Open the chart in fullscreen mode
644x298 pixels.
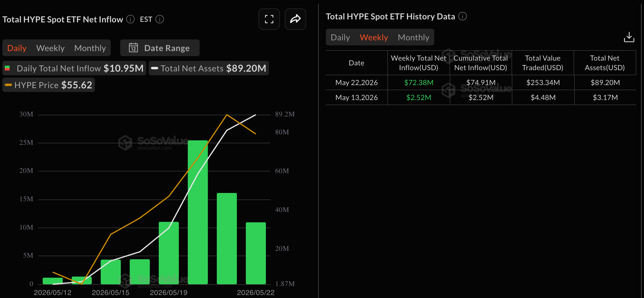269,19
